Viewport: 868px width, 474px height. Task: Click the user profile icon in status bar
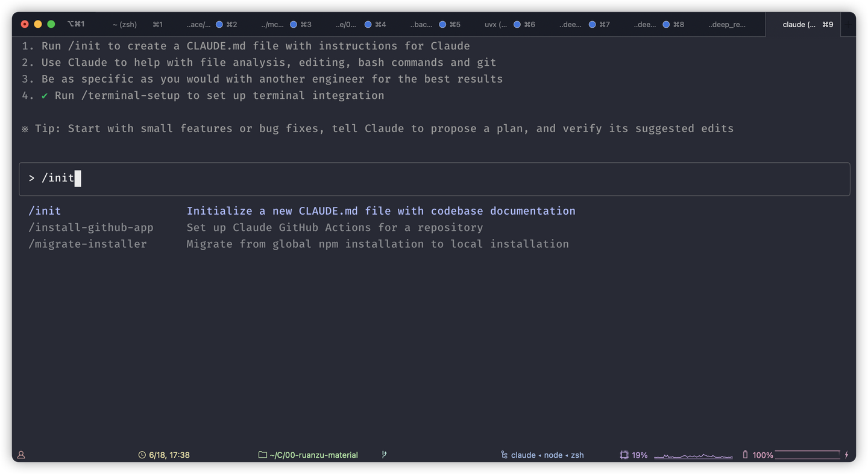click(21, 455)
